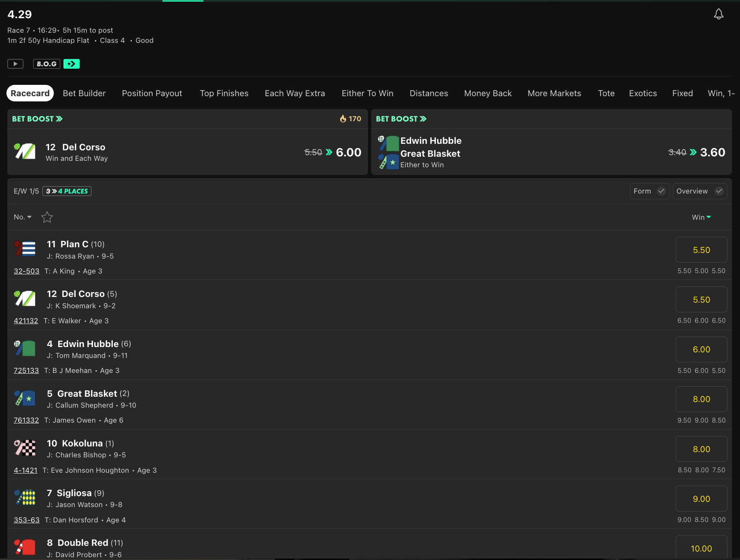Switch to the Bet Builder tab
This screenshot has height=560, width=740.
pyautogui.click(x=84, y=93)
